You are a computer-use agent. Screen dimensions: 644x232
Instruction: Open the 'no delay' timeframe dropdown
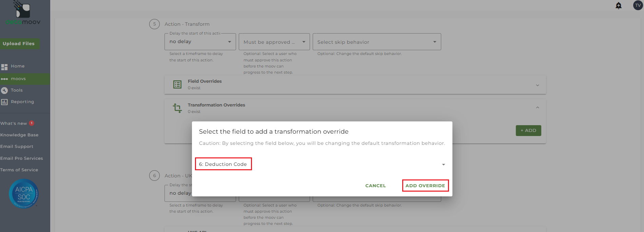(200, 42)
